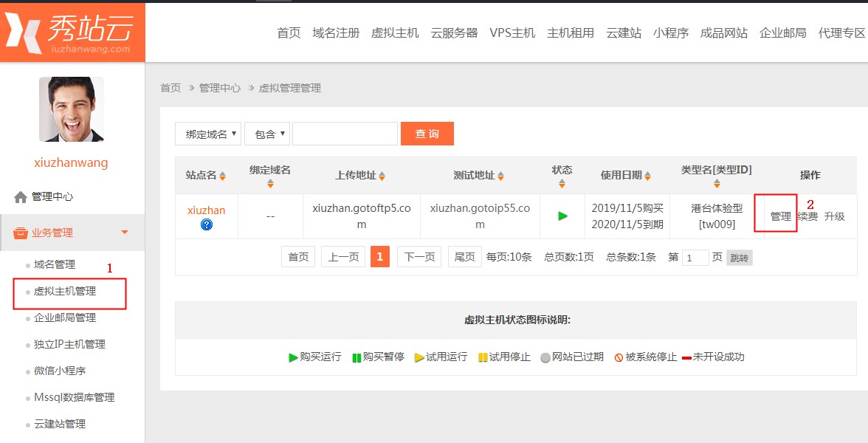Screen dimensions: 868x443
Task: Click the home icon beside 管理中心
Action: pyautogui.click(x=21, y=197)
